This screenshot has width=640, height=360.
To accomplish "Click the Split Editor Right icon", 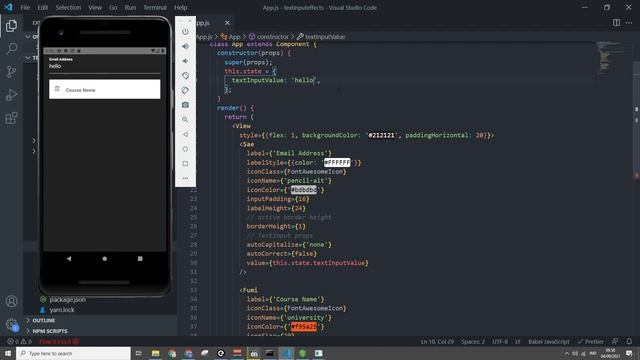I will tap(616, 23).
